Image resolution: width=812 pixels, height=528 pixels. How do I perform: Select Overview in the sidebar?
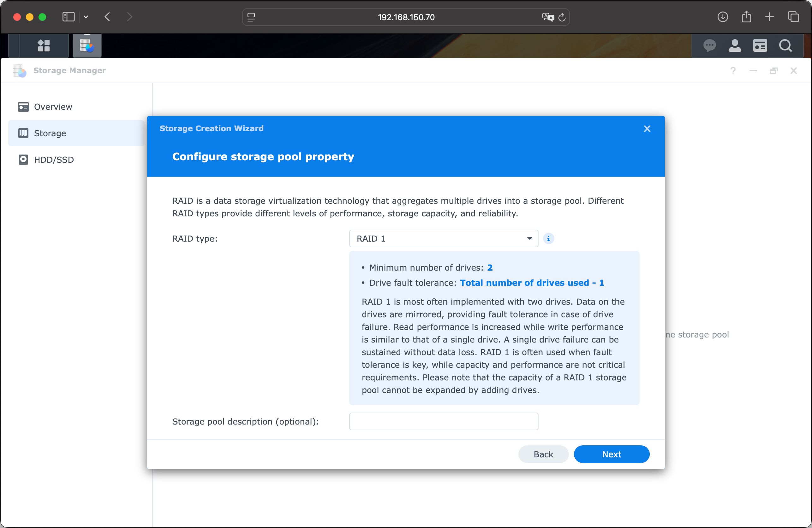pyautogui.click(x=53, y=107)
